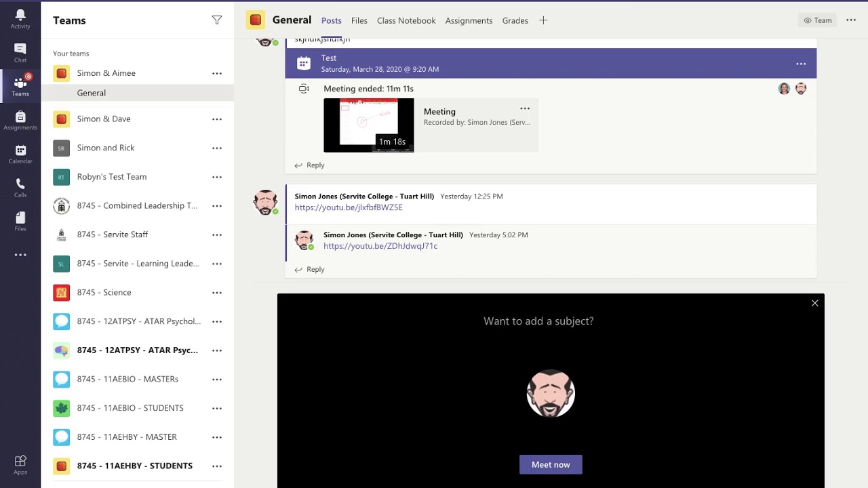Open the Assignments sidebar icon
The width and height of the screenshot is (868, 488).
(20, 121)
